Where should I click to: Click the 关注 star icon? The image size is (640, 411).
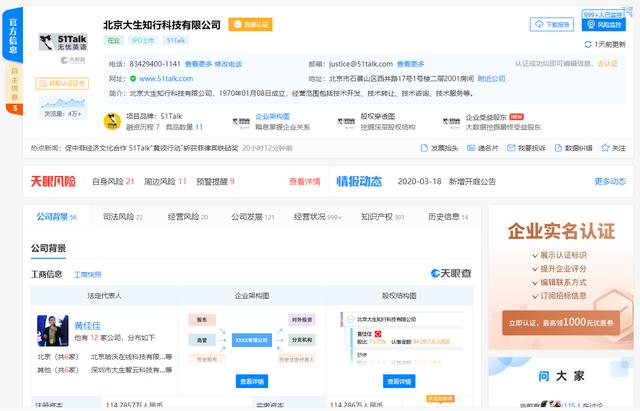[x=605, y=148]
